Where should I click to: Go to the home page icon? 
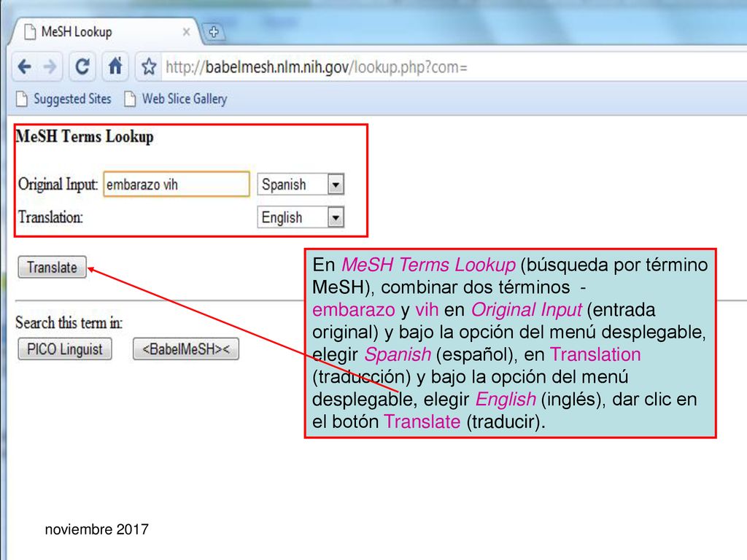pos(115,66)
